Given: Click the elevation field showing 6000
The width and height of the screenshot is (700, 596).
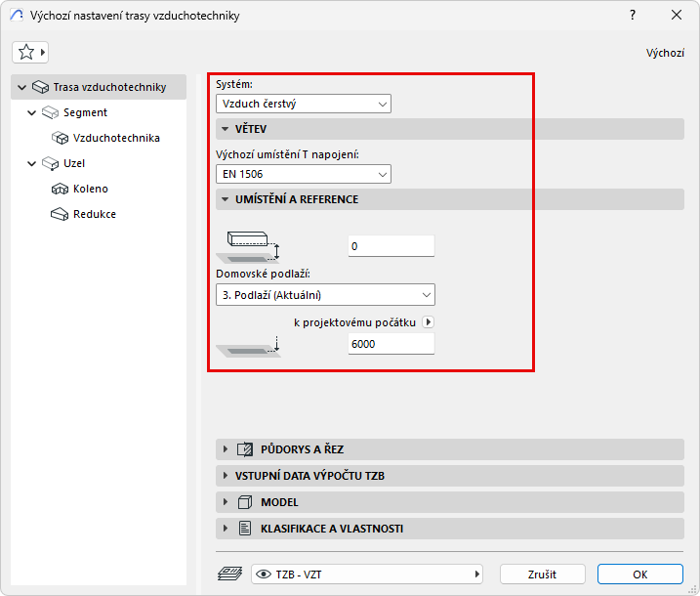Looking at the screenshot, I should tap(391, 344).
